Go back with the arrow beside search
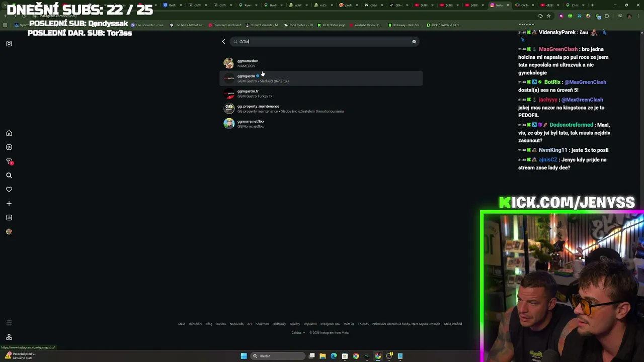The height and width of the screenshot is (362, 644). pyautogui.click(x=223, y=42)
